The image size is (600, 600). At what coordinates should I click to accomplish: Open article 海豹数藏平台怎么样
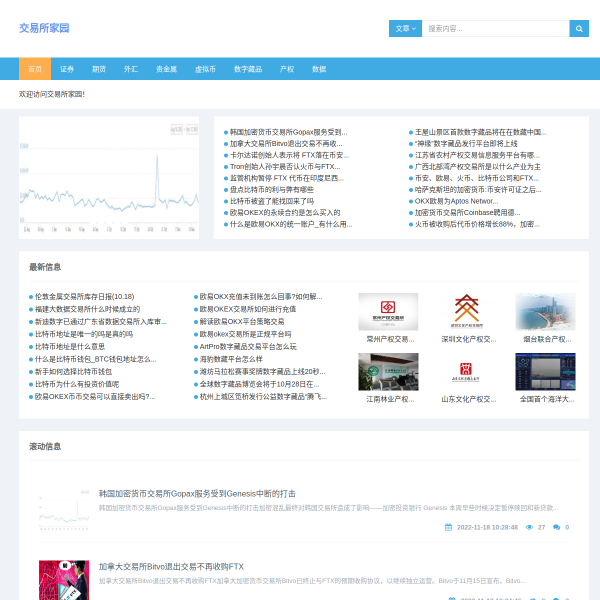(x=231, y=359)
